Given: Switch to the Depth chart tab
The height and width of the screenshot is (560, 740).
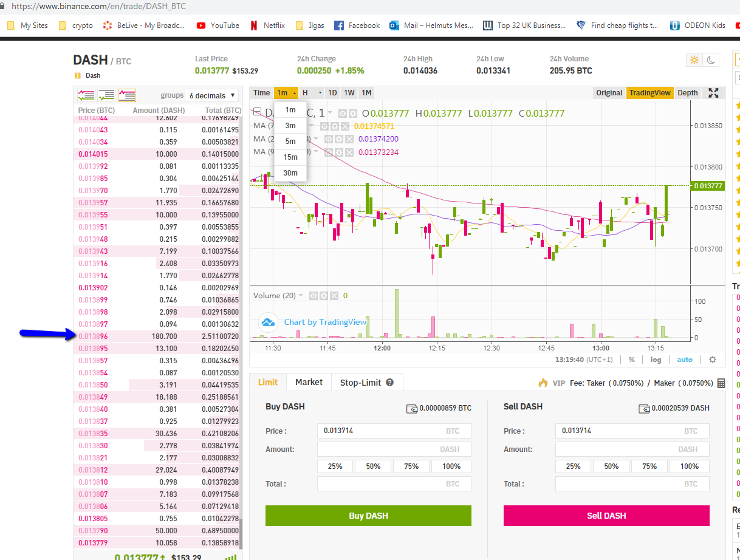Looking at the screenshot, I should (688, 93).
